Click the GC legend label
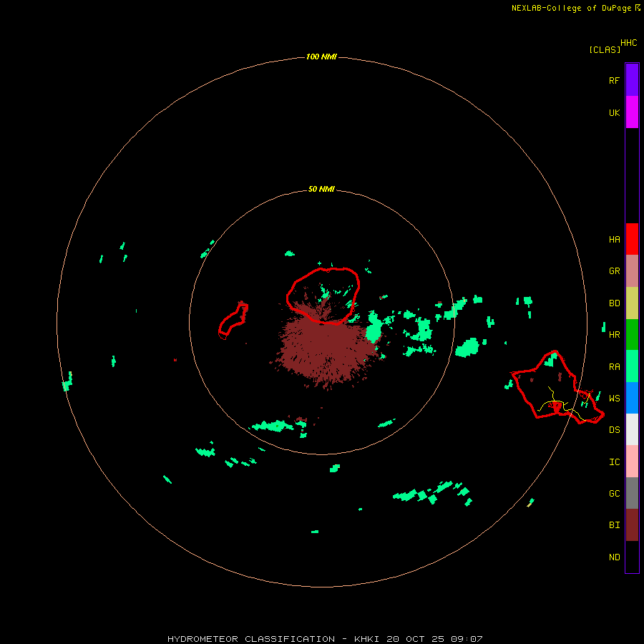644x644 pixels. [x=614, y=494]
